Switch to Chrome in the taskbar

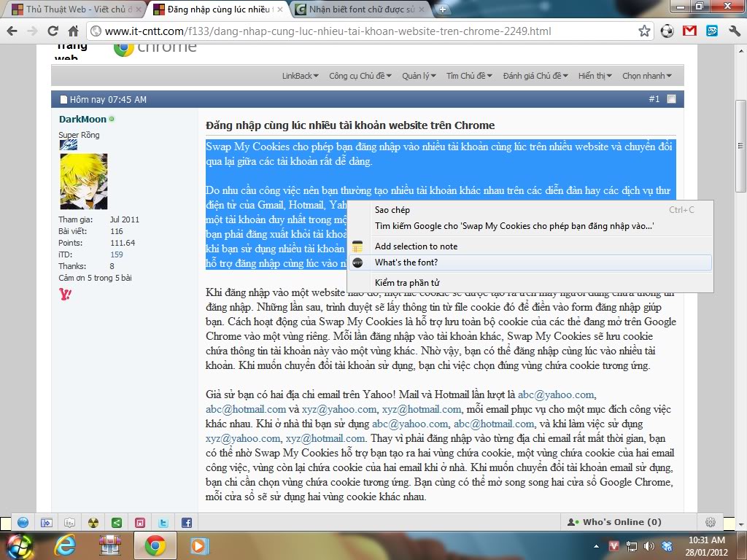point(155,545)
